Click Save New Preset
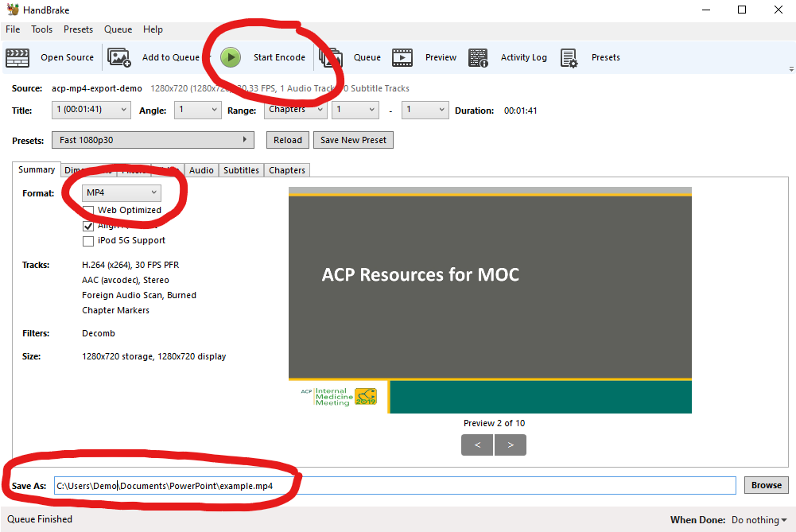This screenshot has width=796, height=532. (353, 139)
